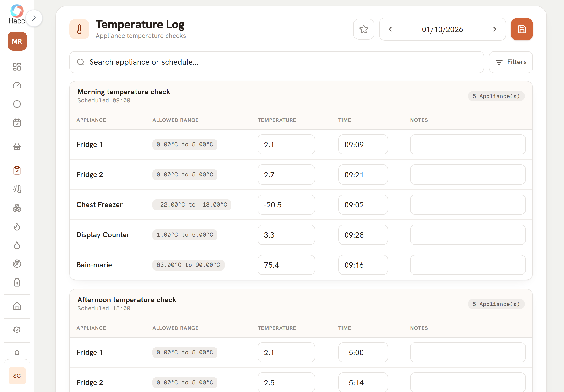Open the radar target icon in sidebar
Image resolution: width=564 pixels, height=392 pixels.
(x=17, y=264)
